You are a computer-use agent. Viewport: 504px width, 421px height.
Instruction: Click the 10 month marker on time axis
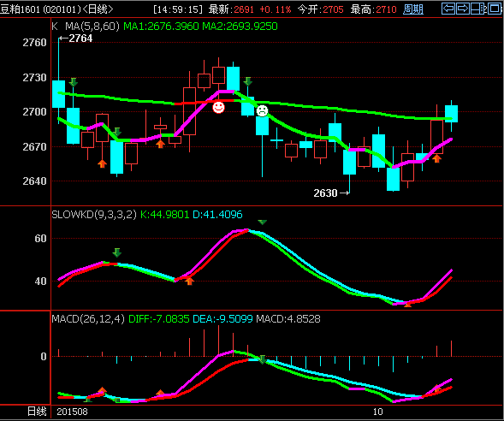(x=377, y=412)
